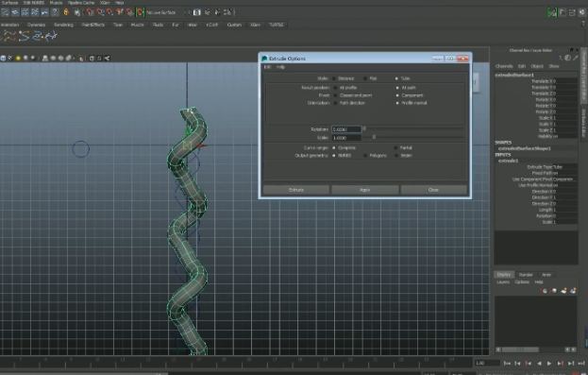Click the snap to curves magnet icon

(x=100, y=12)
